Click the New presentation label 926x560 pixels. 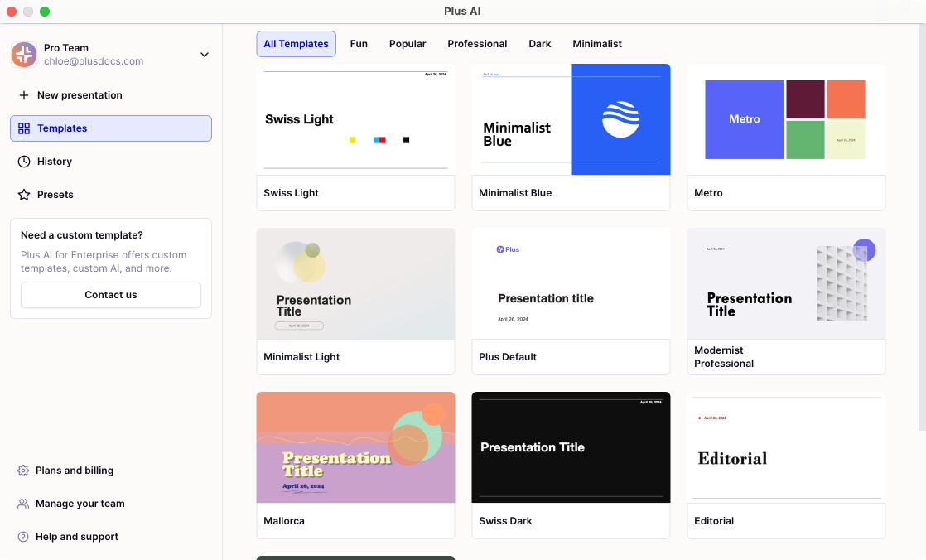coord(80,95)
